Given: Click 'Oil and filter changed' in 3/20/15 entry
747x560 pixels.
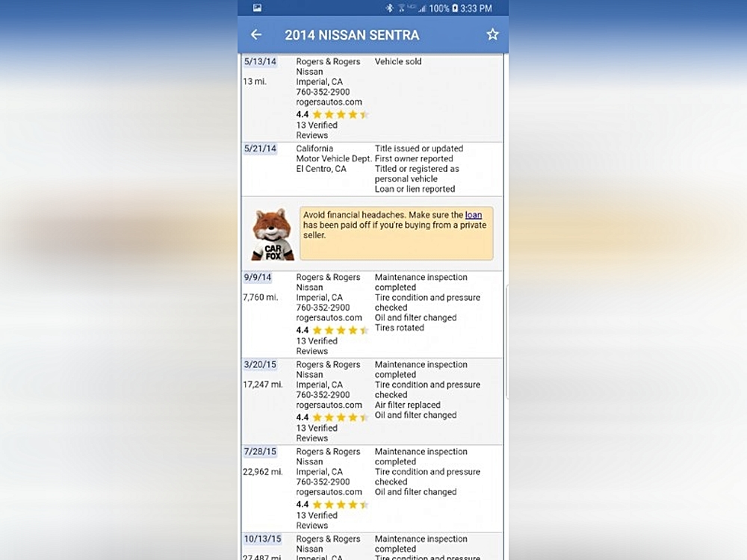Looking at the screenshot, I should point(416,414).
